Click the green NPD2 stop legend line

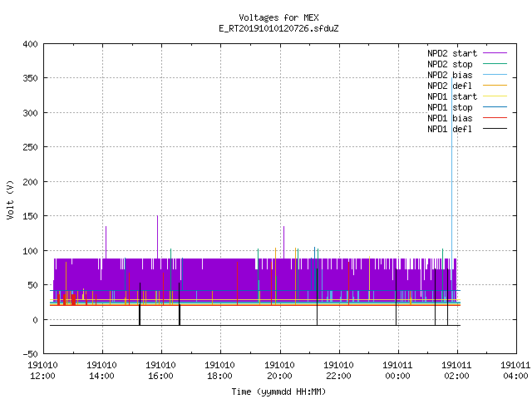click(495, 64)
